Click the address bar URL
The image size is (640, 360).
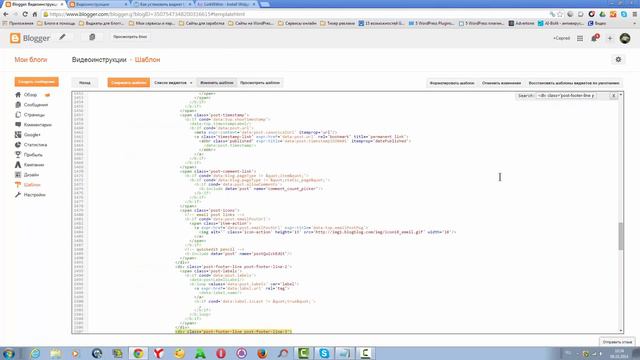(x=147, y=14)
